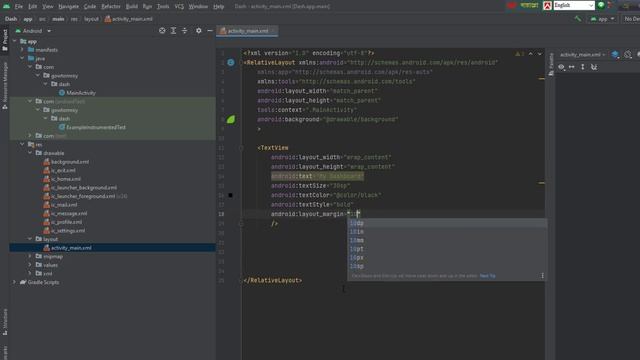This screenshot has height=360, width=640.
Task: Click the green round icon beside English box
Action: click(601, 5)
